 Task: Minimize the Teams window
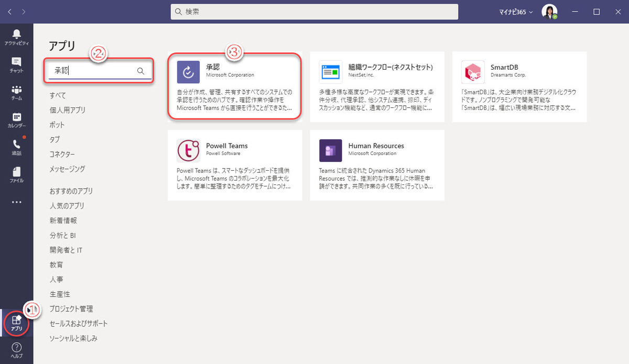pos(575,12)
